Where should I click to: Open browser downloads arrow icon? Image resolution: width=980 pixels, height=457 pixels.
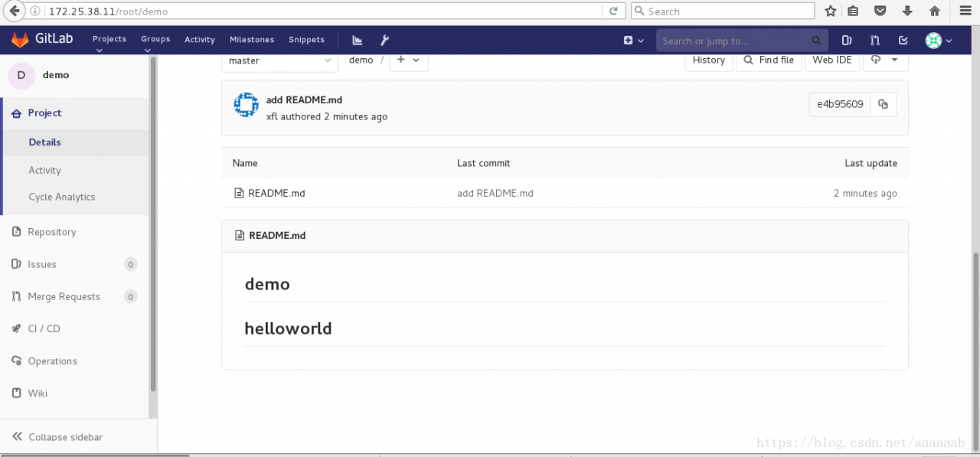click(x=907, y=11)
